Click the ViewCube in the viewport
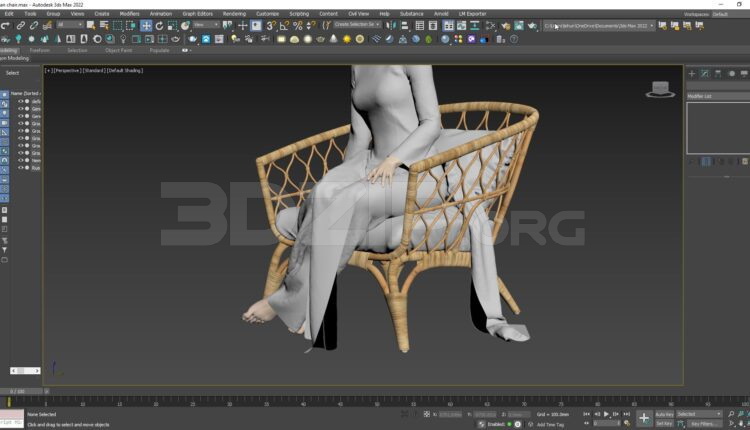 [x=660, y=89]
